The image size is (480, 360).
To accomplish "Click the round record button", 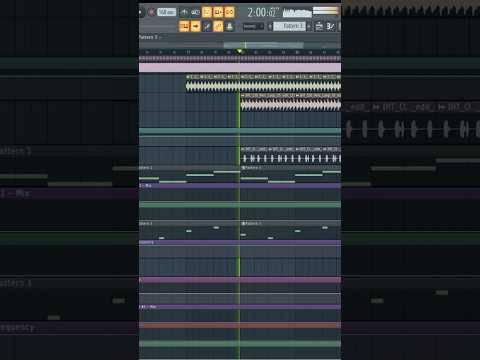I will pos(152,12).
